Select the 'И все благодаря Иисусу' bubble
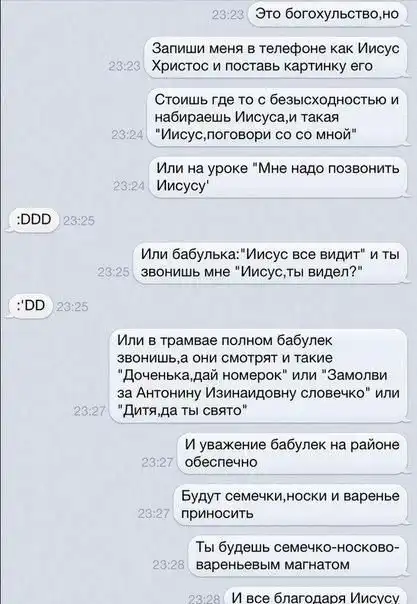Screen dimensions: 417x604 coord(315,597)
